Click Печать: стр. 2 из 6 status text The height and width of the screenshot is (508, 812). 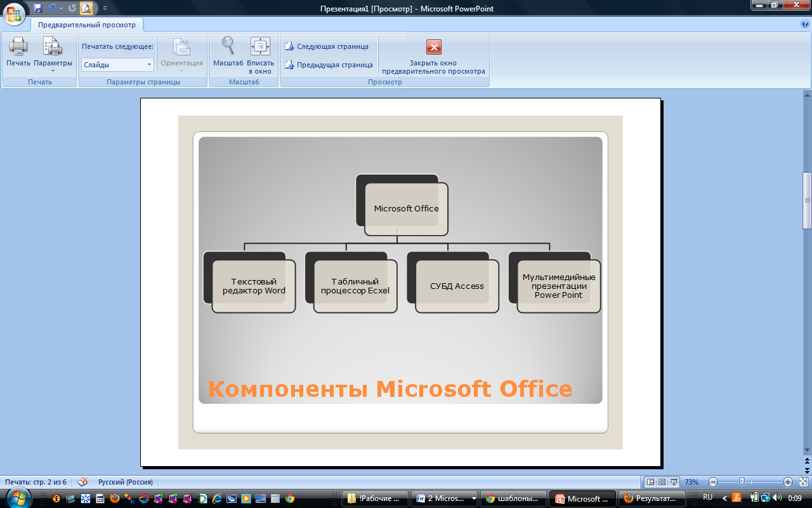tap(36, 482)
